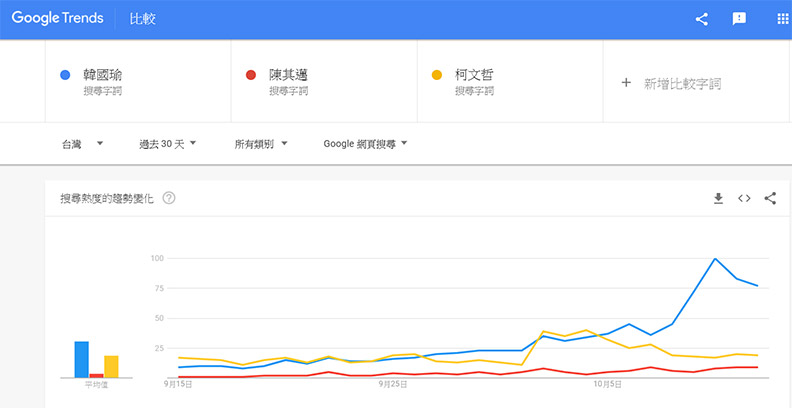
Task: Click the blue dot beside 韓國瑜
Action: click(x=65, y=75)
